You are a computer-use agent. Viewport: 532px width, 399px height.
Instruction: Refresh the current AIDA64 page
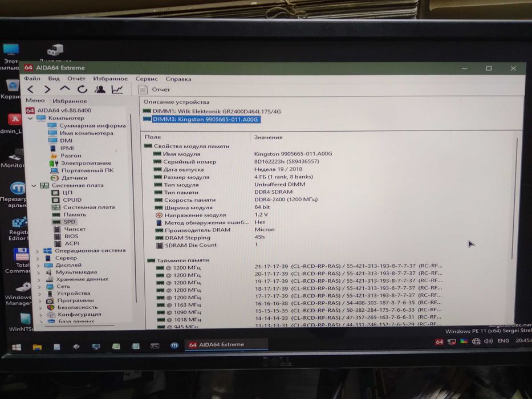[82, 89]
